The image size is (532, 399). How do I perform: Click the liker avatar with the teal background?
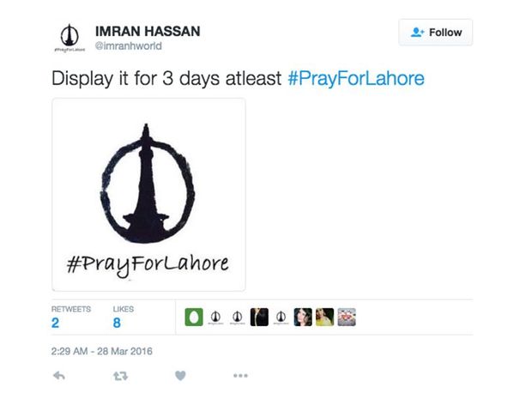point(303,317)
